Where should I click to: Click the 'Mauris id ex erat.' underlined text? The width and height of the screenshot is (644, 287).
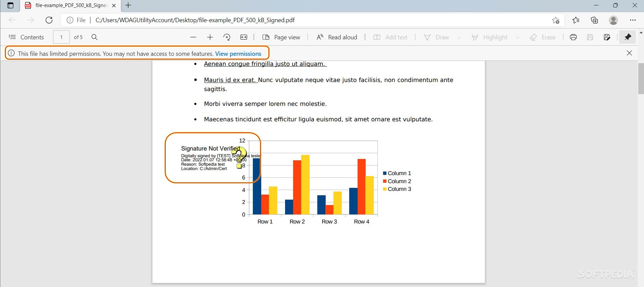[x=230, y=80]
